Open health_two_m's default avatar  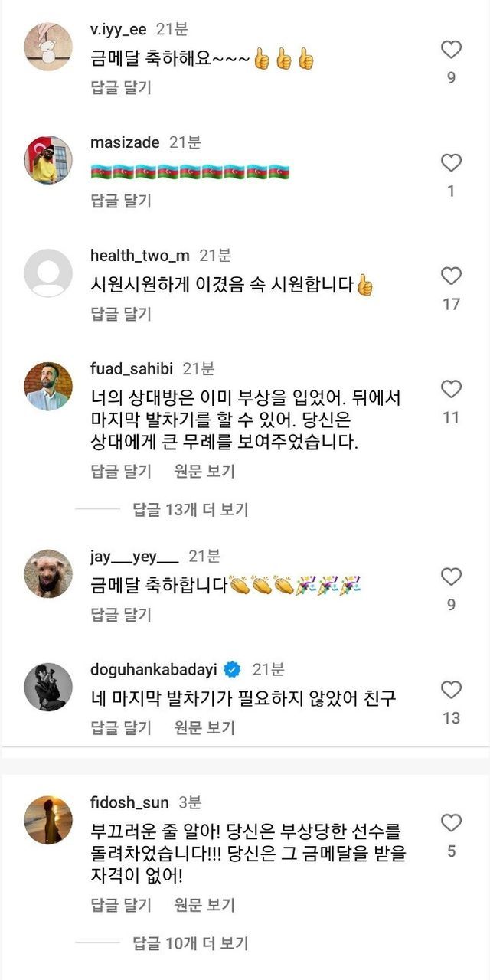pos(48,273)
